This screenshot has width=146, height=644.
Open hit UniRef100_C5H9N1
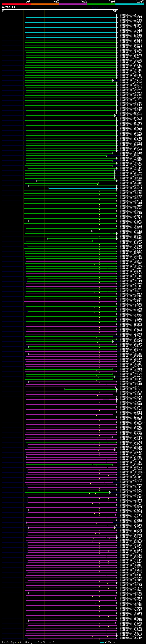coord(131,180)
